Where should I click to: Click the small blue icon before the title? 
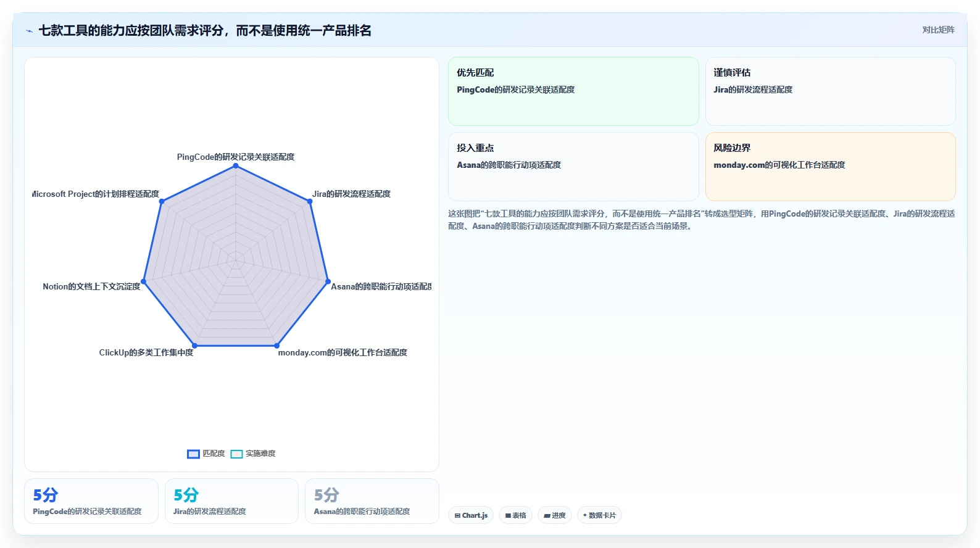[x=29, y=31]
